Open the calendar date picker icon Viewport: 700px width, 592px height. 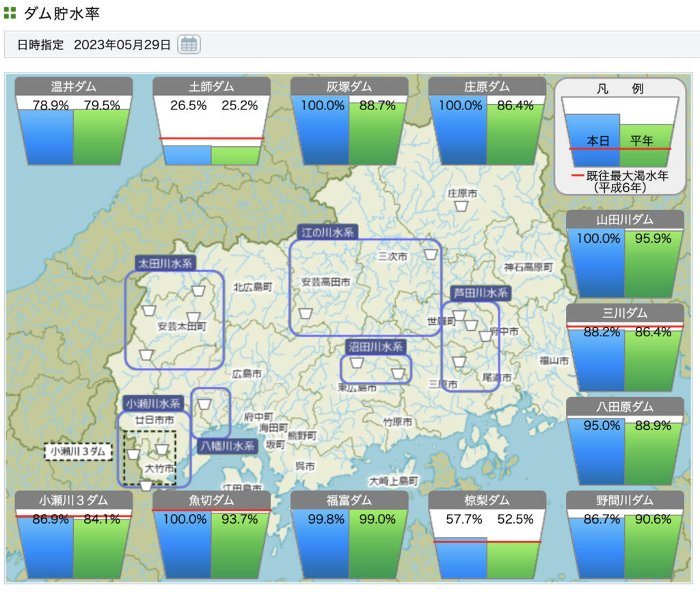pos(189,45)
